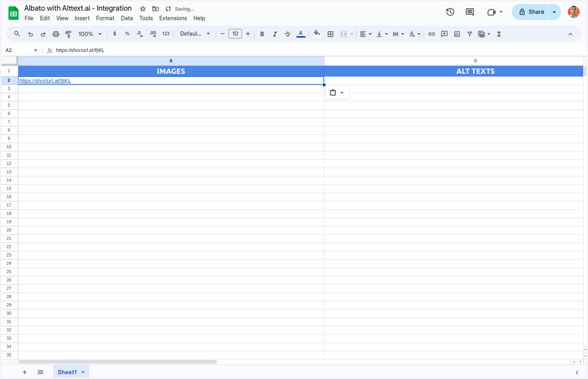Open the View menu
Image resolution: width=588 pixels, height=379 pixels.
tap(62, 18)
